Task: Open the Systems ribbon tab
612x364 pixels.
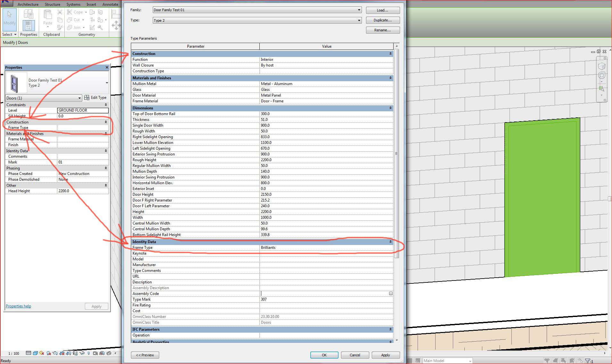Action: (x=73, y=4)
